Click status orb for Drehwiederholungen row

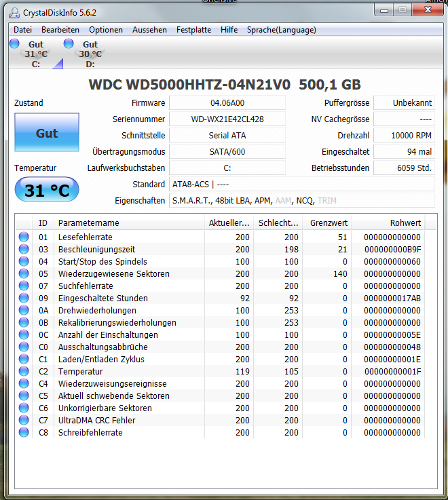coord(24,310)
